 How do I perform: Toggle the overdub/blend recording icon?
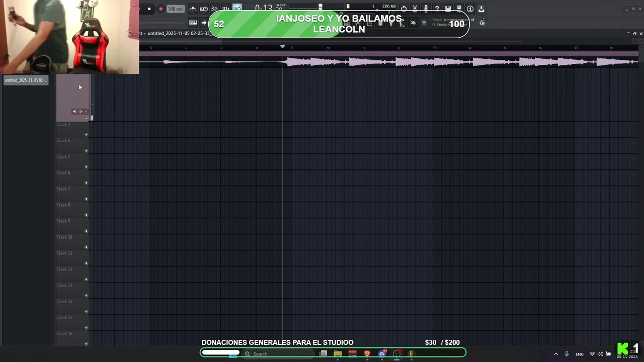(x=226, y=9)
